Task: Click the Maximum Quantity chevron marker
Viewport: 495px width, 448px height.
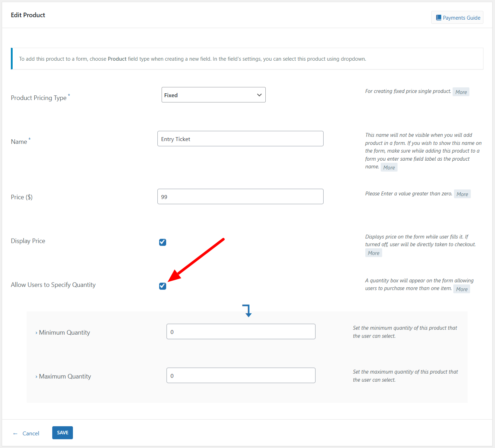Action: pyautogui.click(x=36, y=377)
